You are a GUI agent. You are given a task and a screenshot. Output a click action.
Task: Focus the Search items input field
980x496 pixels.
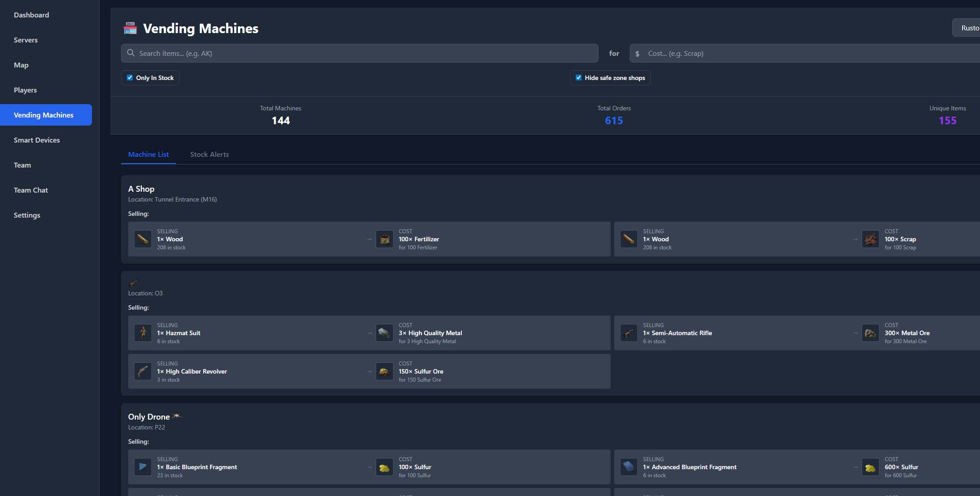[360, 53]
